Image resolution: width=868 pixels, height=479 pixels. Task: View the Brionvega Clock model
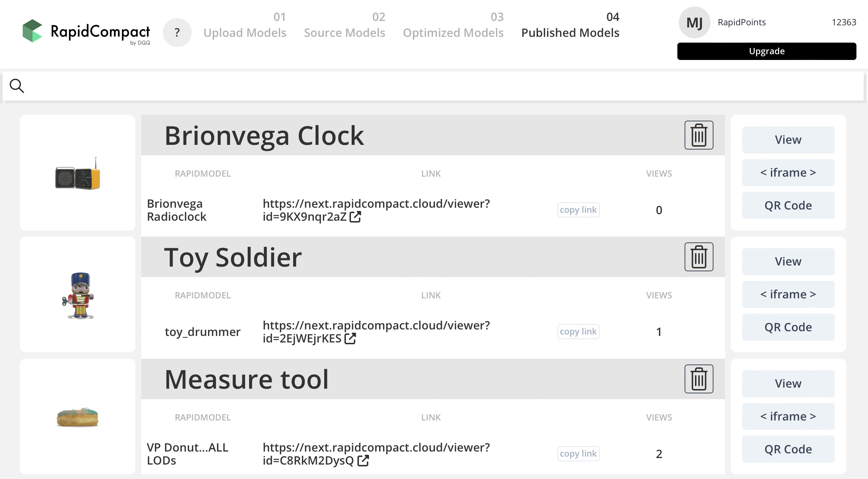click(x=788, y=140)
